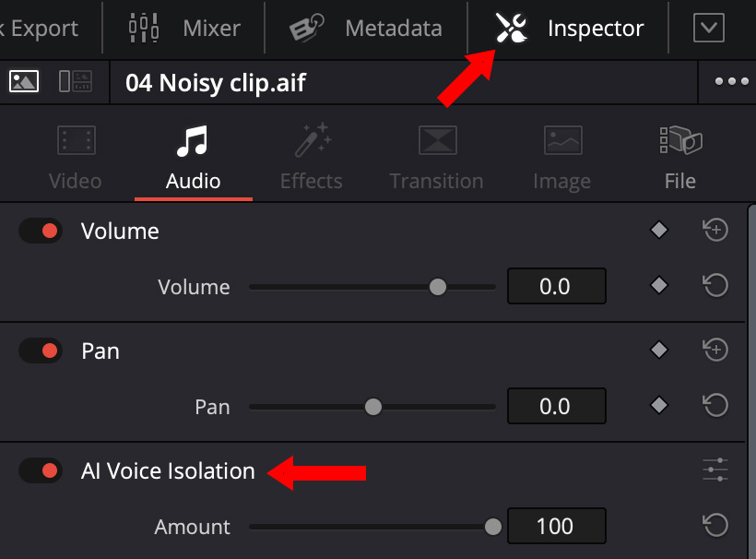Click the Inspector wrench icon
756x559 pixels.
pyautogui.click(x=511, y=29)
